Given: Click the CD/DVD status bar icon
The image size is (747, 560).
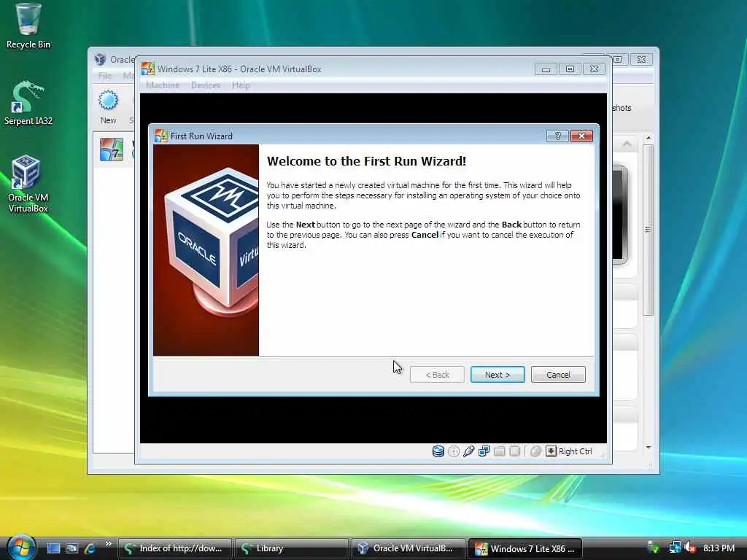Looking at the screenshot, I should tap(454, 451).
